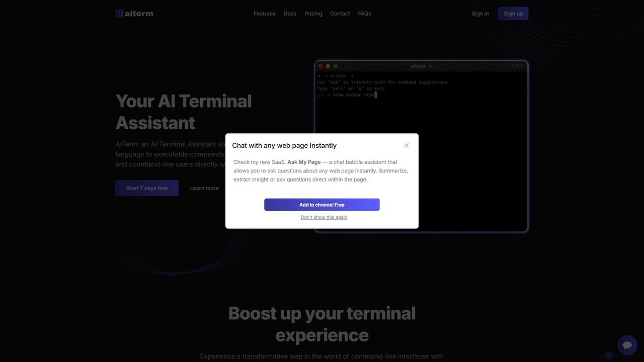The height and width of the screenshot is (362, 644).
Task: Open Pricing section
Action: (313, 14)
